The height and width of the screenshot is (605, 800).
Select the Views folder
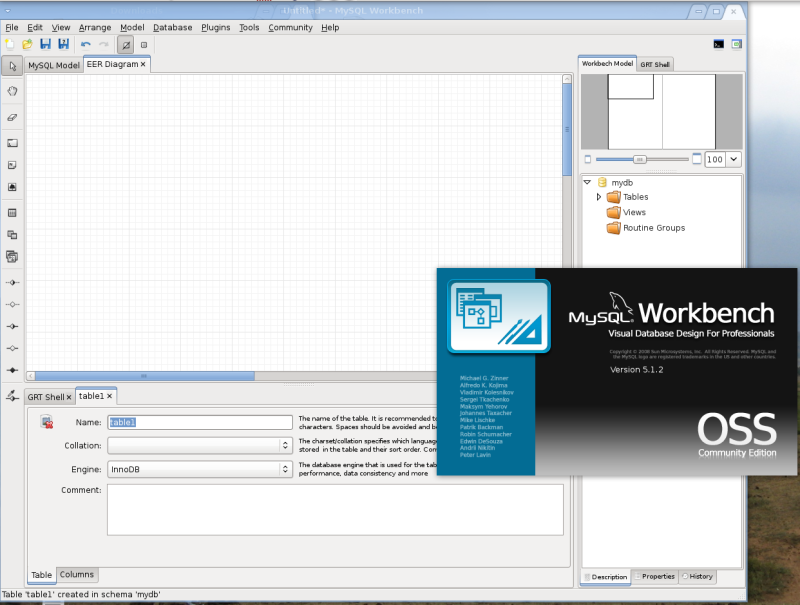627,212
